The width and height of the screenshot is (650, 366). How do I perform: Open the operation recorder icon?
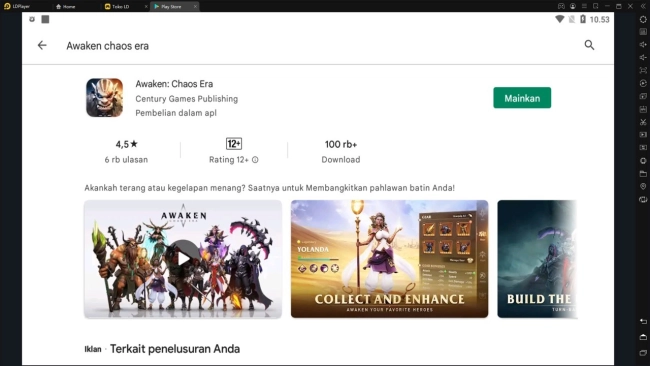pyautogui.click(x=643, y=83)
